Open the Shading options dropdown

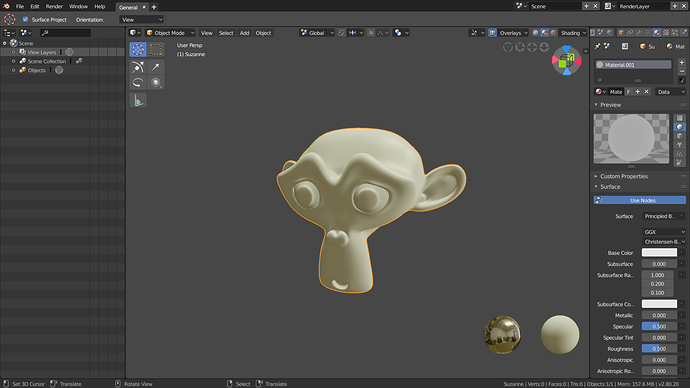[x=573, y=33]
